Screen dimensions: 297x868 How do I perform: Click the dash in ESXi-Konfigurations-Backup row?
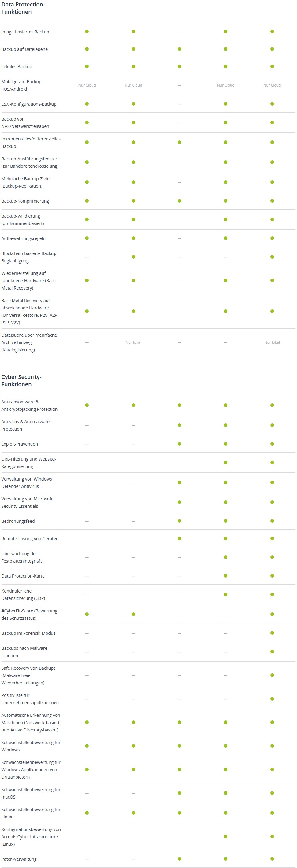179,104
